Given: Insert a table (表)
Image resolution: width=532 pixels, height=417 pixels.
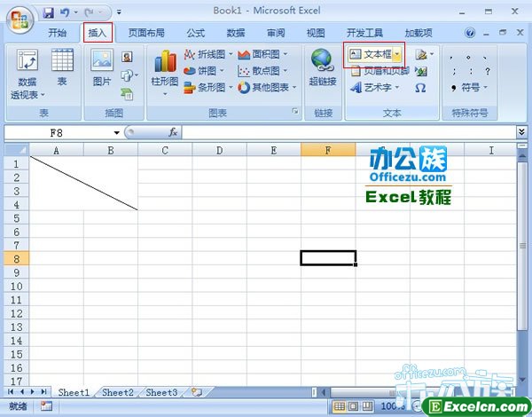Looking at the screenshot, I should (62, 67).
